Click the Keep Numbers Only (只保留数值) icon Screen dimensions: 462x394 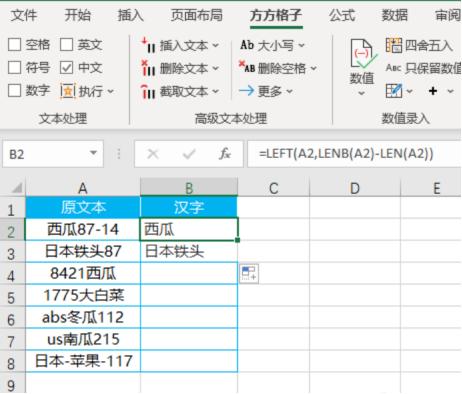click(393, 68)
